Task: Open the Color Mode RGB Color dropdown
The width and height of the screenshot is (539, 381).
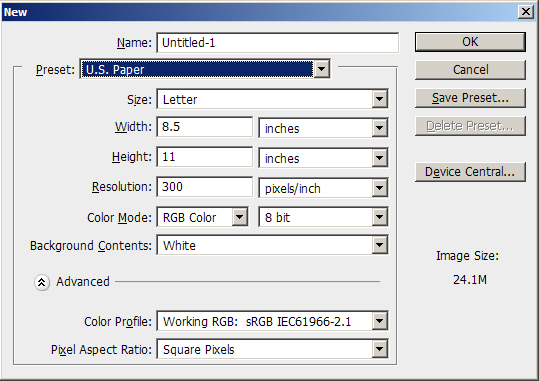Action: pyautogui.click(x=202, y=217)
